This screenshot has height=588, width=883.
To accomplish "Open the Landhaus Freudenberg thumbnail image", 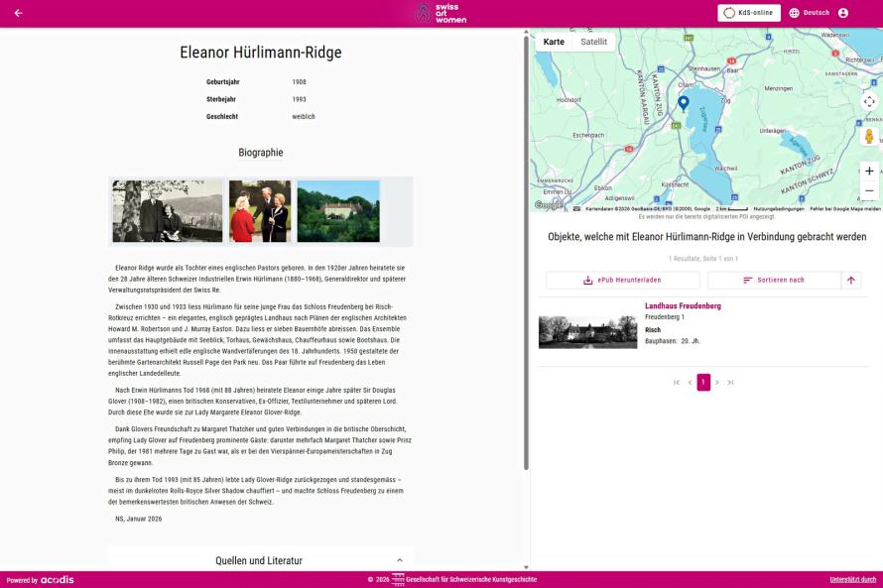I will (x=587, y=332).
